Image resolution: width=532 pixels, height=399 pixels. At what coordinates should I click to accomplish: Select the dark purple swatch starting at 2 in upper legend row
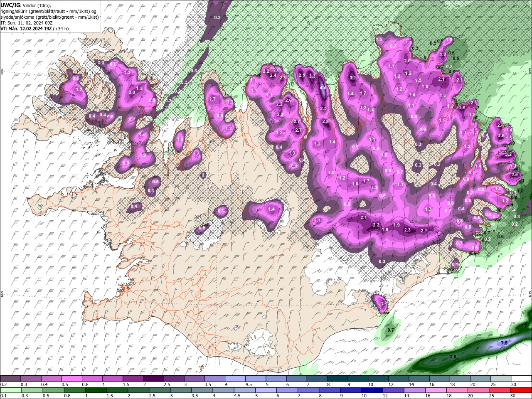(153, 379)
